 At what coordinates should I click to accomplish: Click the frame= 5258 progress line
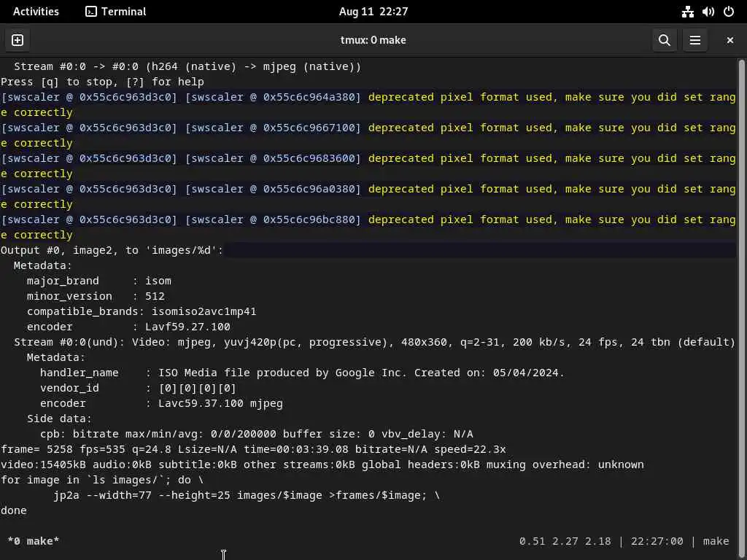(253, 449)
